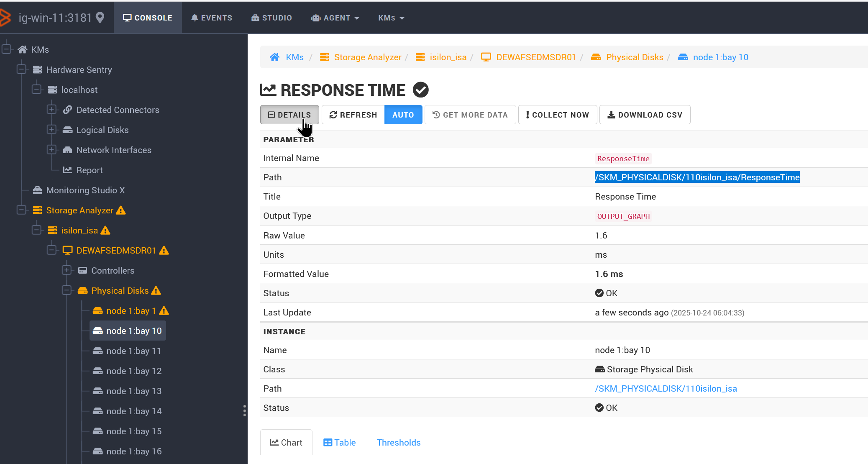Collapse the Hardware Sentry tree node
868x464 pixels.
coord(22,69)
